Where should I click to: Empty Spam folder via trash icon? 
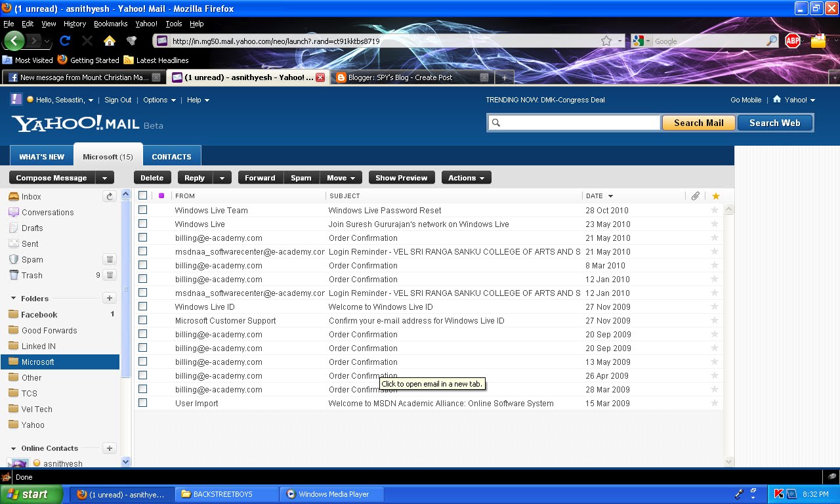pos(110,259)
